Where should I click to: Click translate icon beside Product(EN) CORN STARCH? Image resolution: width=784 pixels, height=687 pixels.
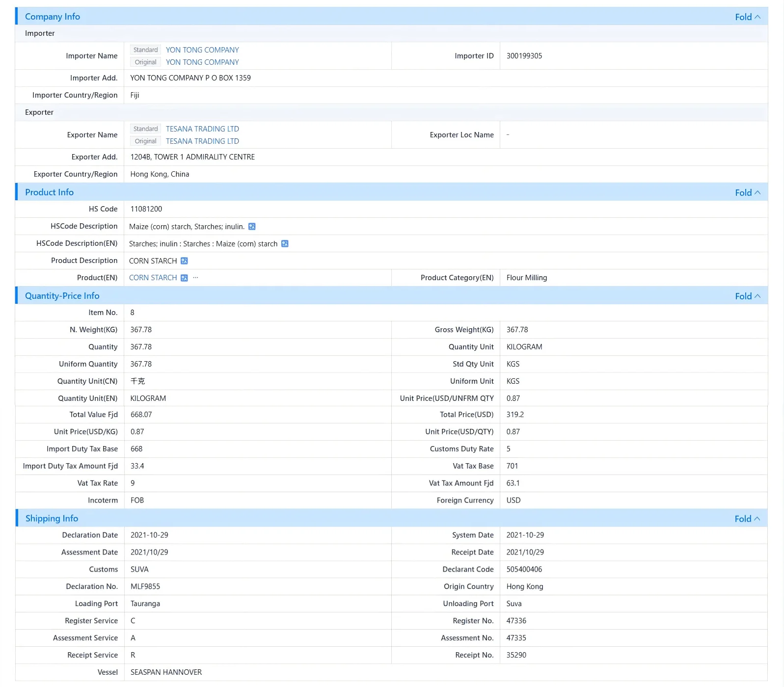(x=184, y=278)
